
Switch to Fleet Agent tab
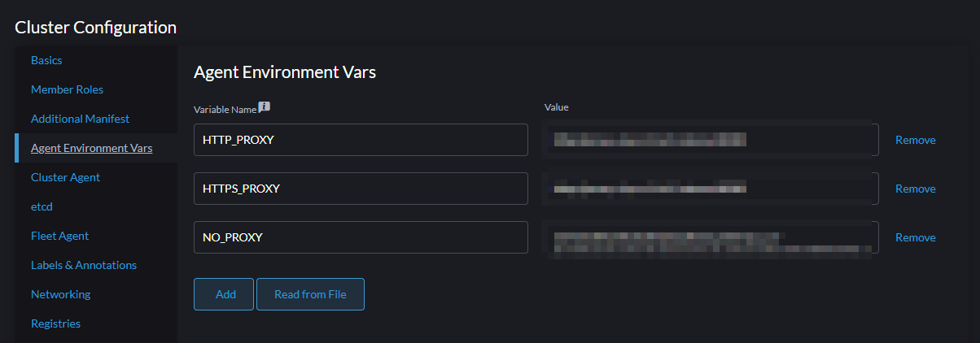(59, 236)
